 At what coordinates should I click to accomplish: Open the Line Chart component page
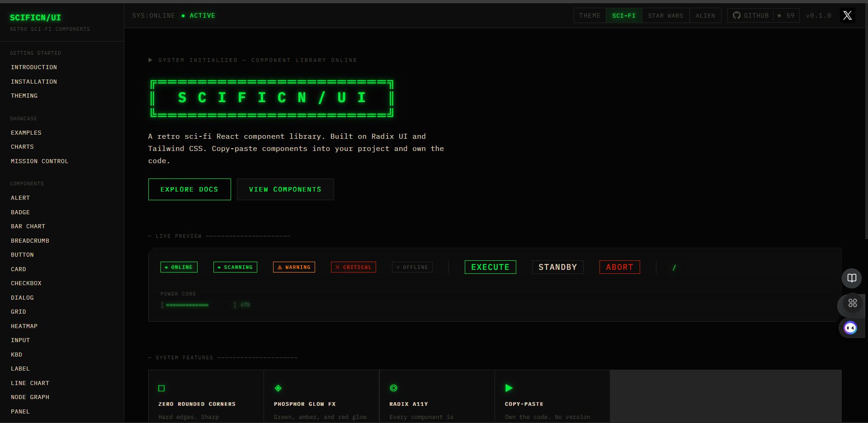coord(30,383)
